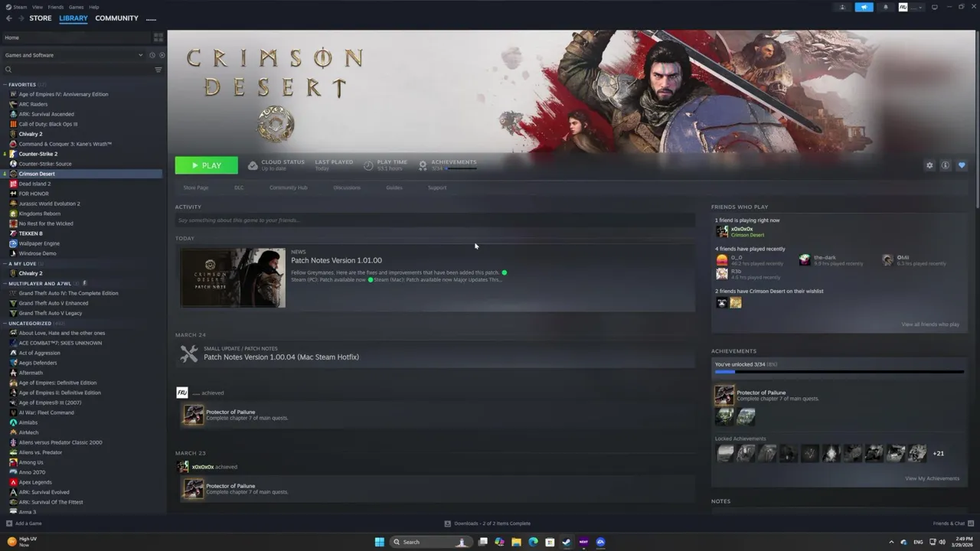Show recent activity clock filter in sidebar
Screen dimensions: 980x551
pos(152,55)
